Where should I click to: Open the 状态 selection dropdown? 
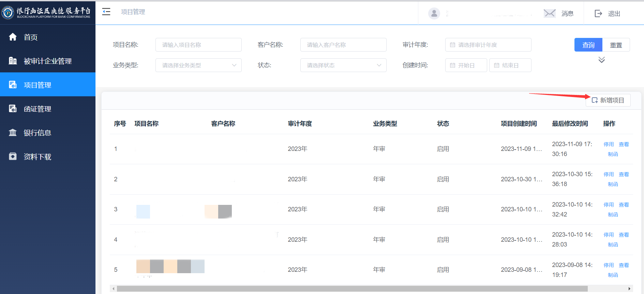pyautogui.click(x=343, y=65)
